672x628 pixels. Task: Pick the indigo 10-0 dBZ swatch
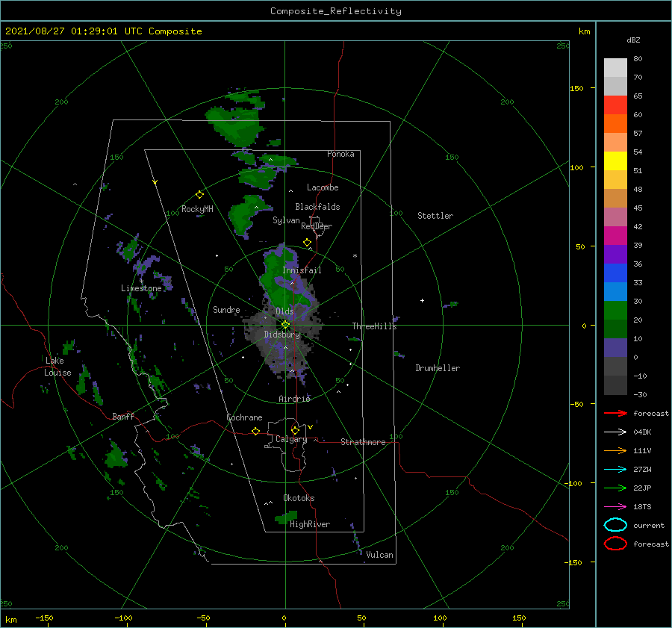coord(615,348)
